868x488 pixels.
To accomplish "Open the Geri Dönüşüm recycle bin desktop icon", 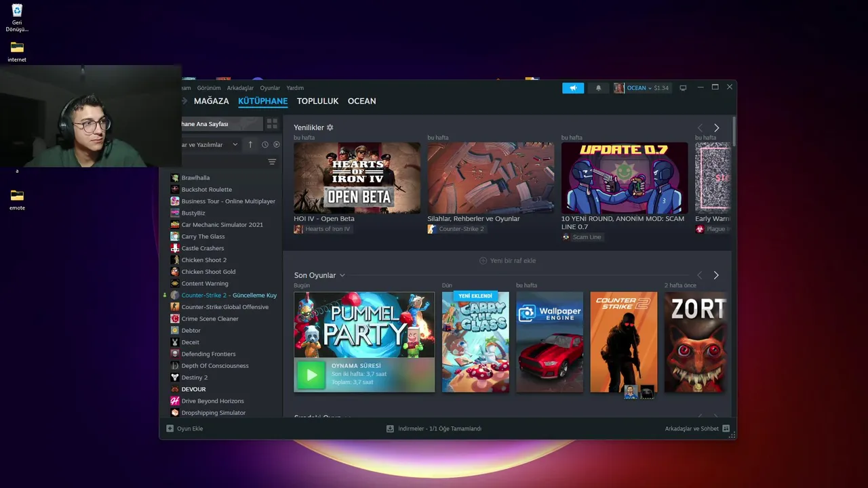I will pos(17,18).
